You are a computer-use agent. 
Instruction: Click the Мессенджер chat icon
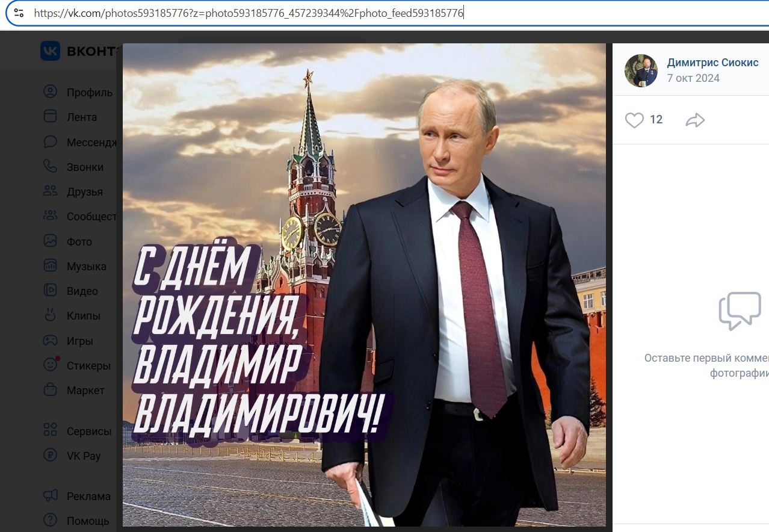[50, 142]
